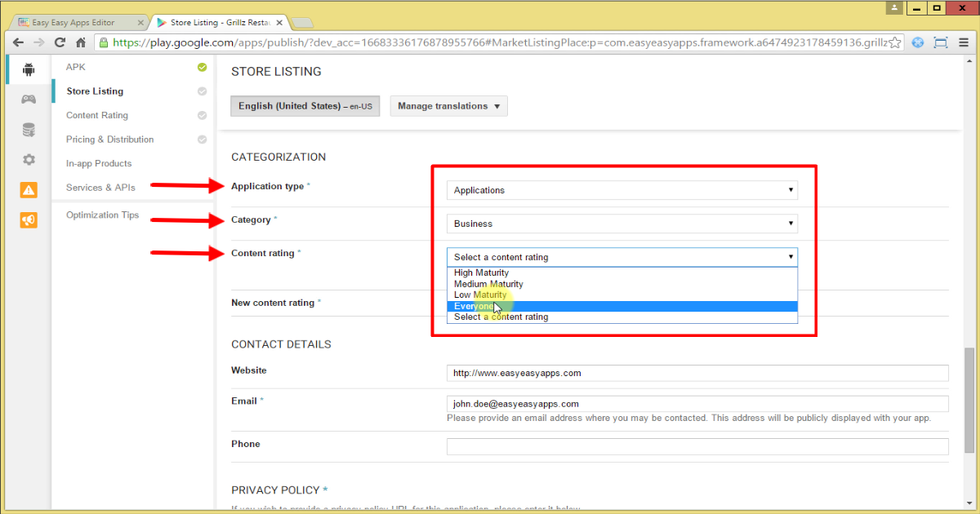View alerts via the orange warning triangle icon
Image resolution: width=980 pixels, height=514 pixels.
[27, 189]
